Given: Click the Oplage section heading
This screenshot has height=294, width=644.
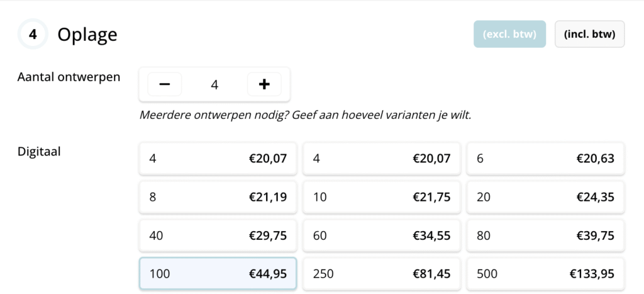Looking at the screenshot, I should click(x=87, y=35).
